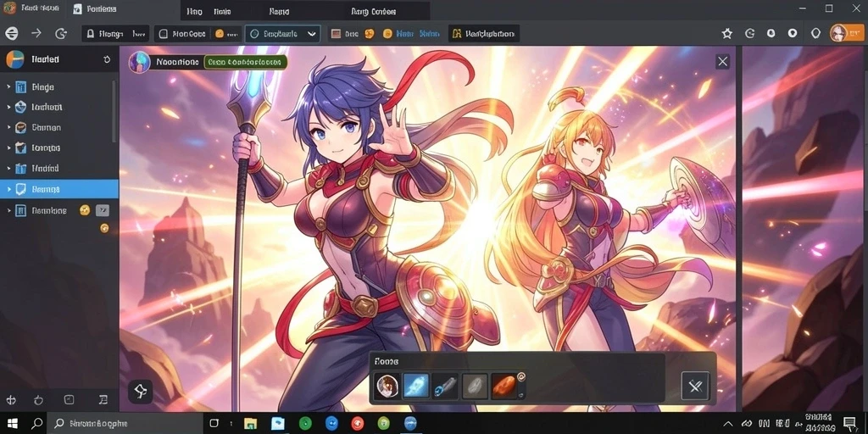This screenshot has width=868, height=434.
Task: Expand the second sidebar row with the gem-shaped icon
Action: click(x=8, y=107)
